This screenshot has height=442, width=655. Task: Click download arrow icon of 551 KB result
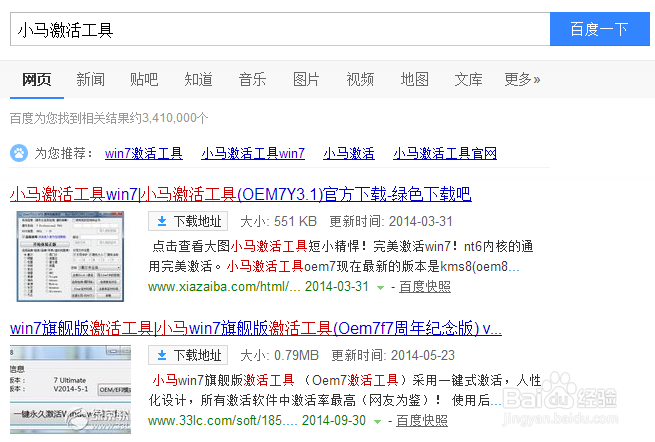click(x=162, y=221)
